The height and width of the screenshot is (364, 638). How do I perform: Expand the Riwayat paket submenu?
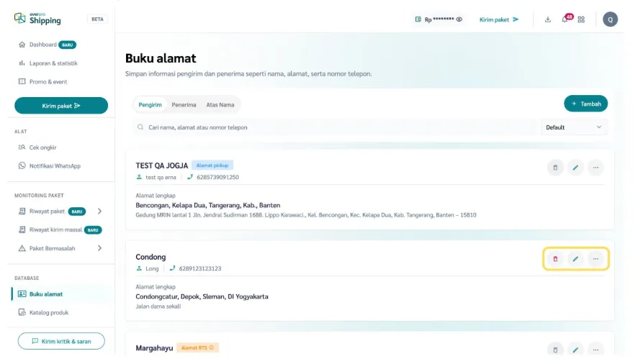99,211
